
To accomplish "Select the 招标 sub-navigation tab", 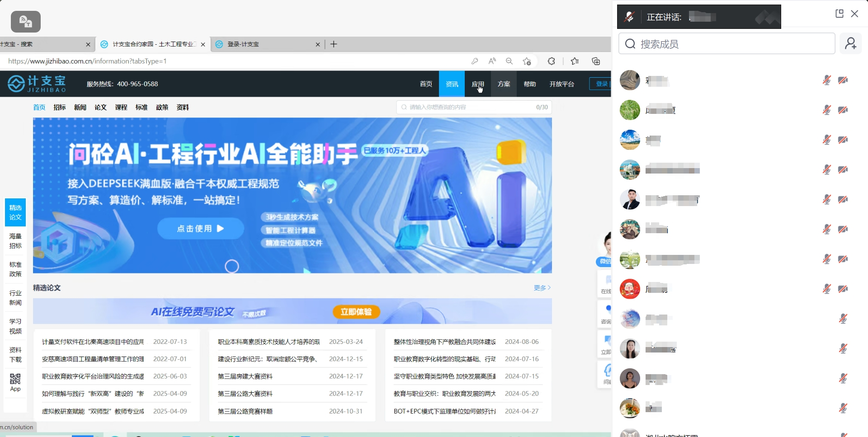I will (60, 107).
